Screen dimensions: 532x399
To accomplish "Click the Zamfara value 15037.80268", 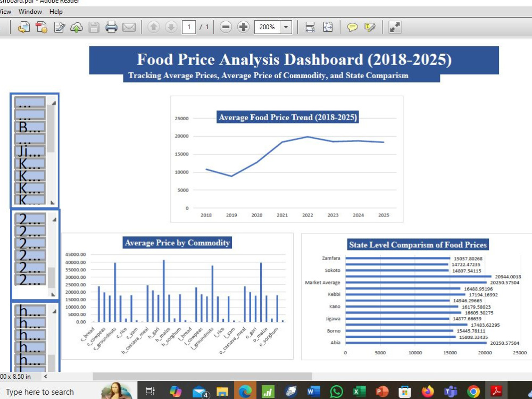I will 468,259.
